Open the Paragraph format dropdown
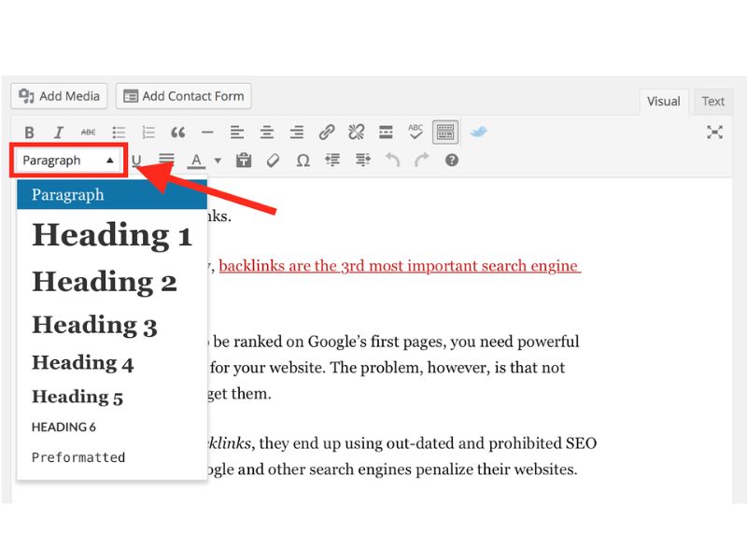This screenshot has width=747, height=560. (67, 160)
